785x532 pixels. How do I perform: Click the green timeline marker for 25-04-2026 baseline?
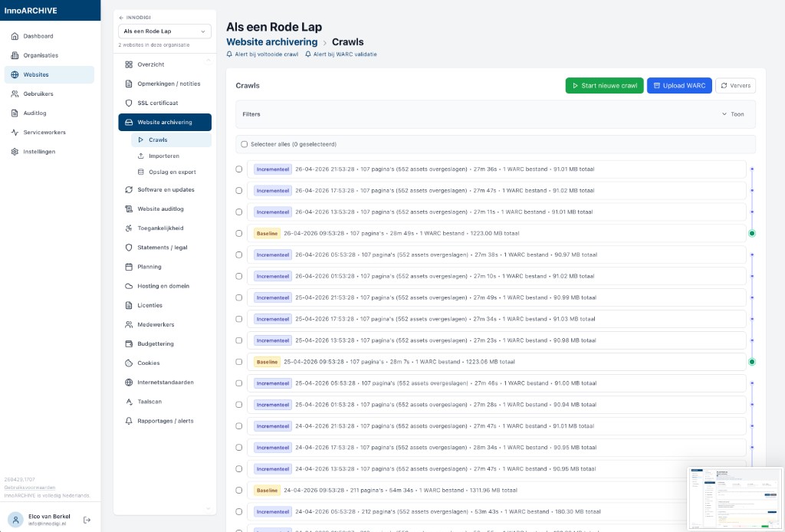(x=752, y=362)
